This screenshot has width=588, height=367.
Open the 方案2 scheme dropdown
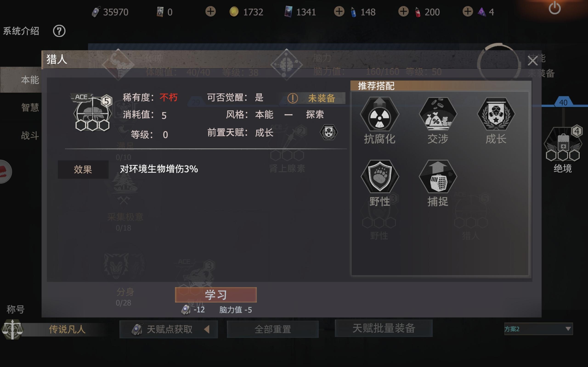(x=538, y=329)
